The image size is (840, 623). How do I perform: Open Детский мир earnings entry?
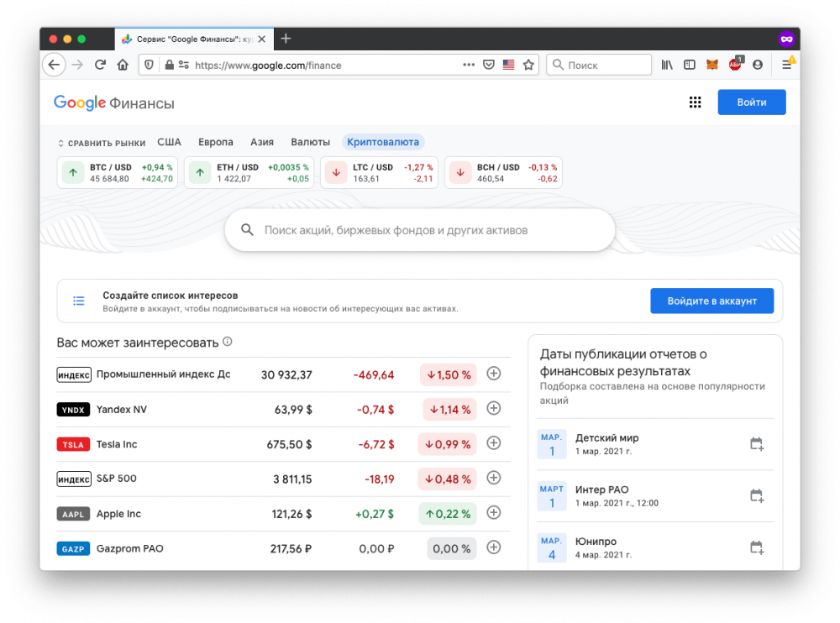pos(655,444)
